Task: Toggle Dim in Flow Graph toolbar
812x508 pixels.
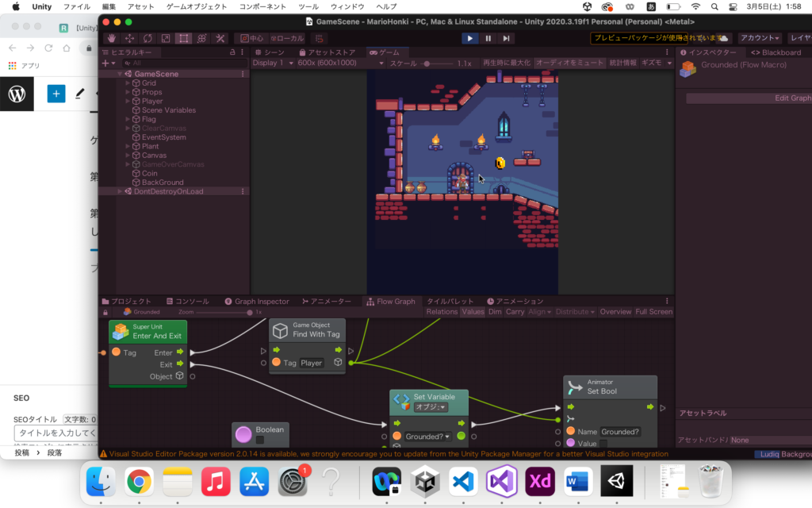Action: tap(495, 312)
